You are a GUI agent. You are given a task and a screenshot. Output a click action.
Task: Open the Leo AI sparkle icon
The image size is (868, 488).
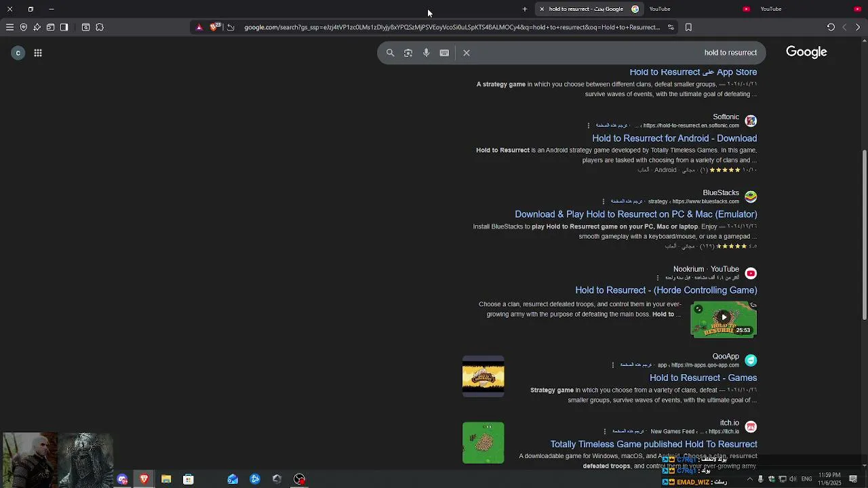tap(37, 27)
